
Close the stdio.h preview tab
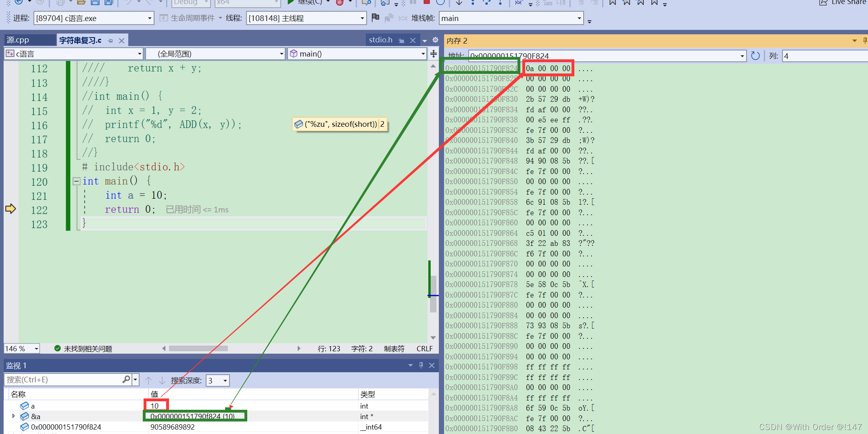coord(413,40)
